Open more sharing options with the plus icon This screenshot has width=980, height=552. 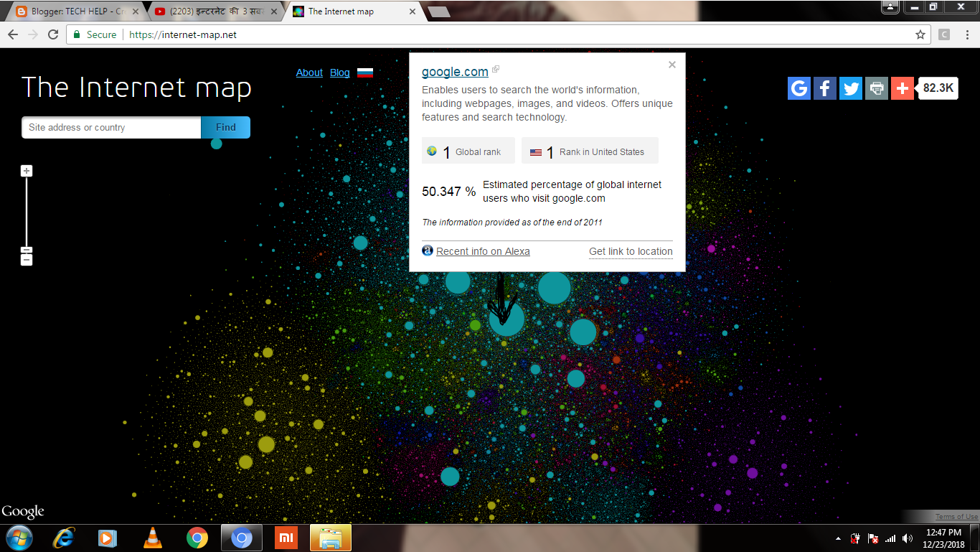click(x=903, y=88)
